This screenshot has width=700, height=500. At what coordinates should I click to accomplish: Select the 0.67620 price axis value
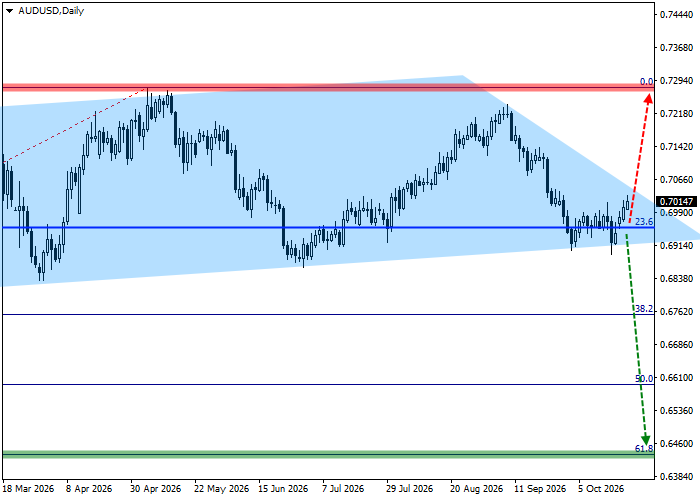(x=677, y=312)
